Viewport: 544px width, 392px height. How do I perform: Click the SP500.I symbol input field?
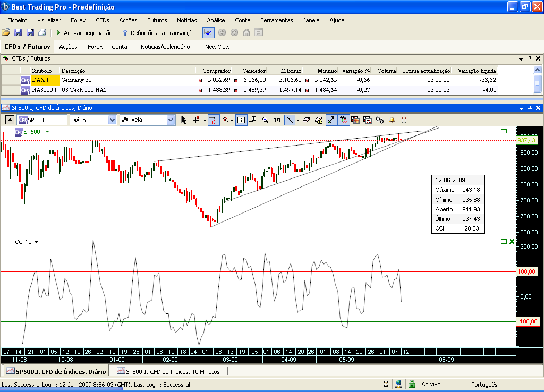[42, 120]
